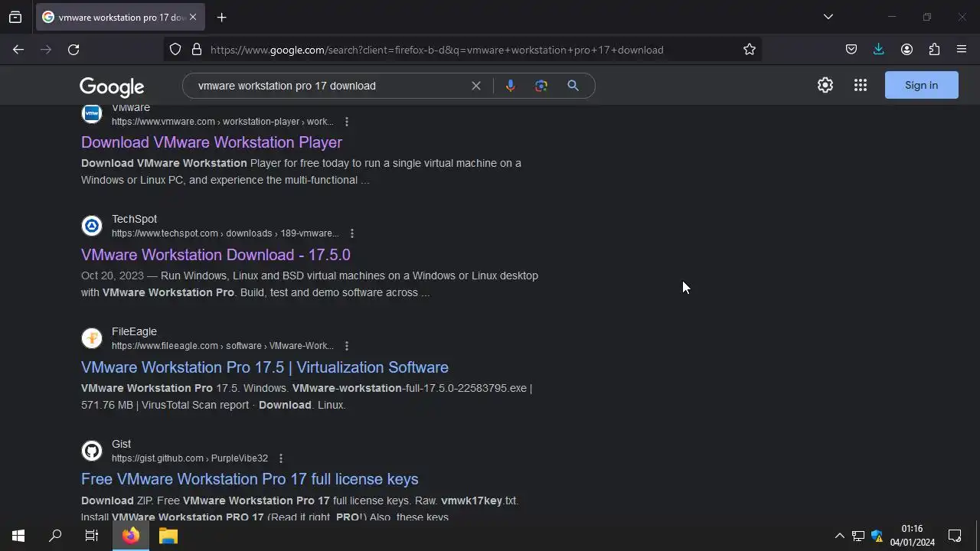Open Firefox account icon
The height and width of the screenshot is (551, 980).
point(906,50)
